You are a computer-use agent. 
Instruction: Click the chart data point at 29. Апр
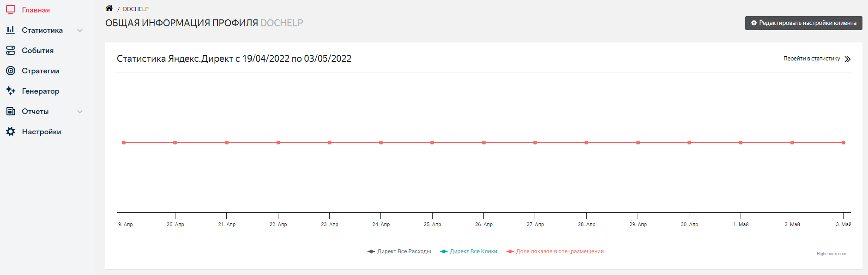tap(638, 143)
